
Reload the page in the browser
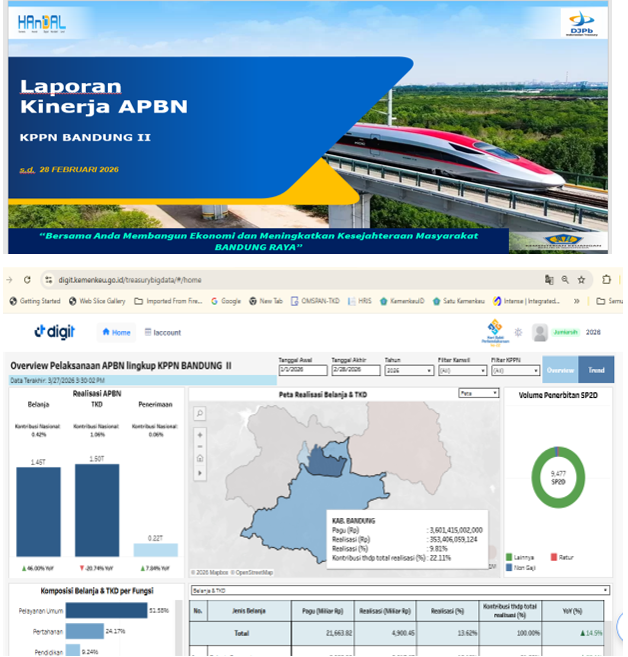[x=27, y=280]
